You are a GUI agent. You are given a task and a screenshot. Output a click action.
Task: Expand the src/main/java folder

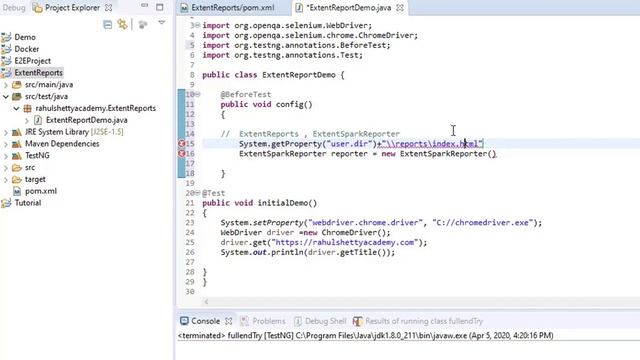[x=6, y=85]
